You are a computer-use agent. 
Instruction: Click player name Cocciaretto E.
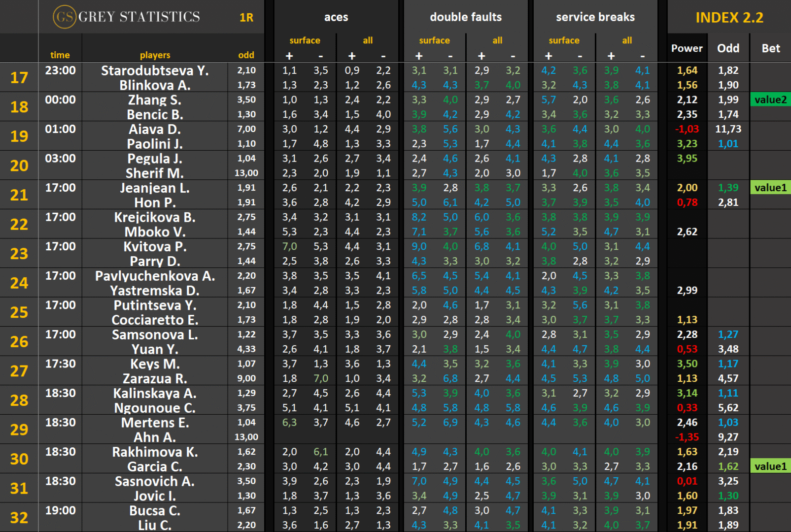(x=155, y=320)
